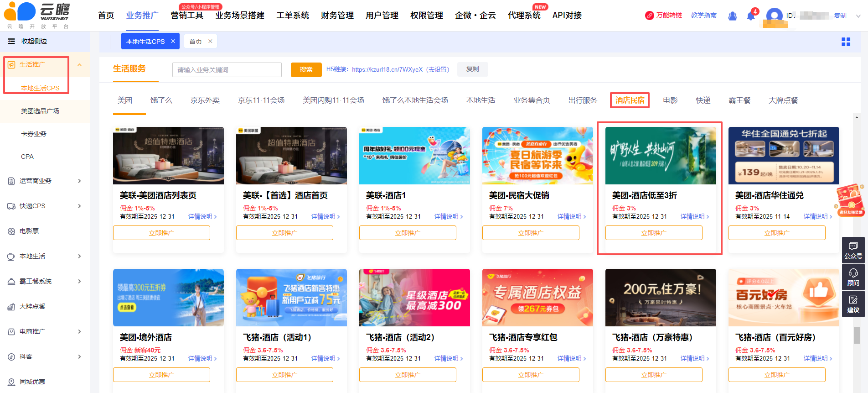
Task: Click the red envelope invite reward icon
Action: pos(850,199)
